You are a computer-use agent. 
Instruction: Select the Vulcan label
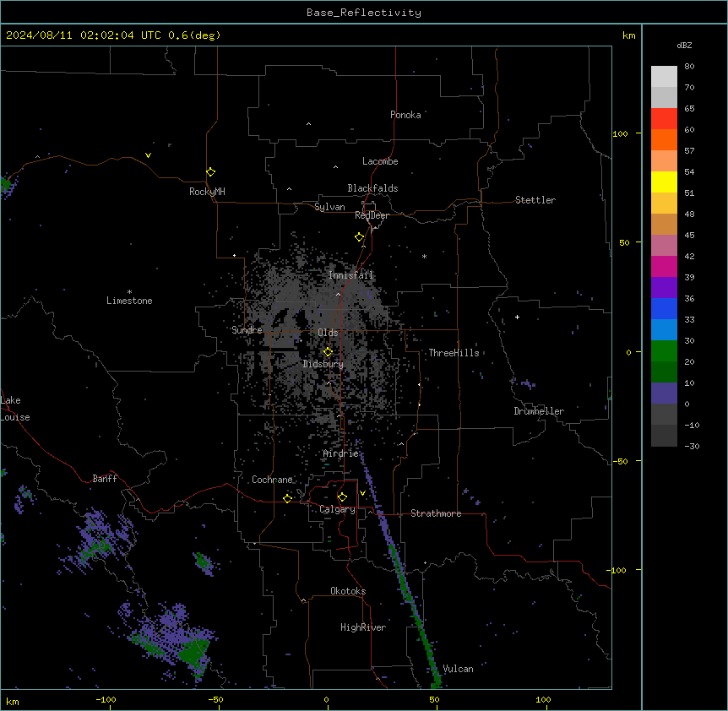click(458, 669)
